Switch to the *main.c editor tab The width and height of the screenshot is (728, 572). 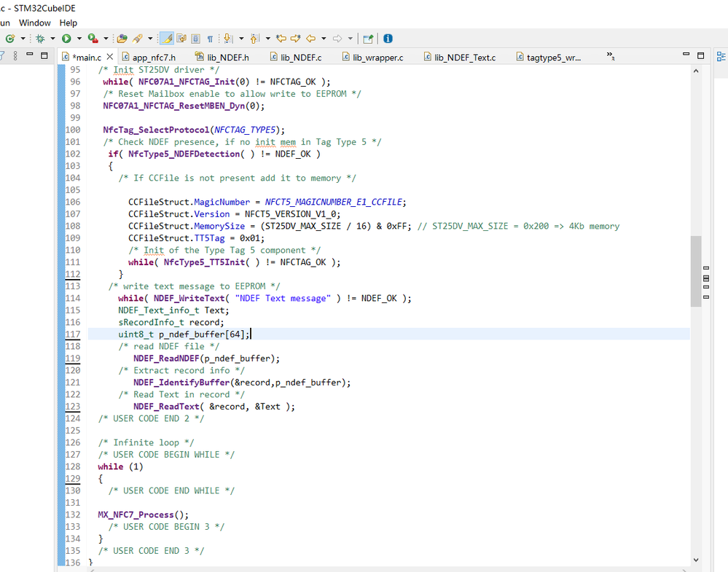[87, 57]
